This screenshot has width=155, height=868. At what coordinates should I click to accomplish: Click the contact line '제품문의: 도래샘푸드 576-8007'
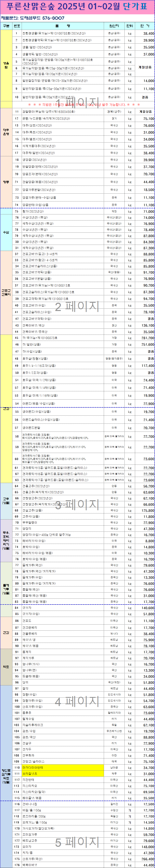click(x=33, y=18)
